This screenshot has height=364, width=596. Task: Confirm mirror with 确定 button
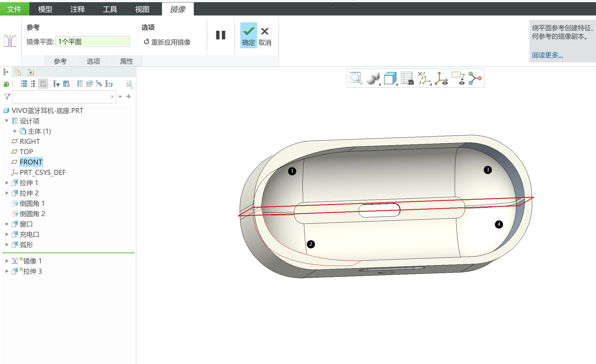[x=248, y=35]
